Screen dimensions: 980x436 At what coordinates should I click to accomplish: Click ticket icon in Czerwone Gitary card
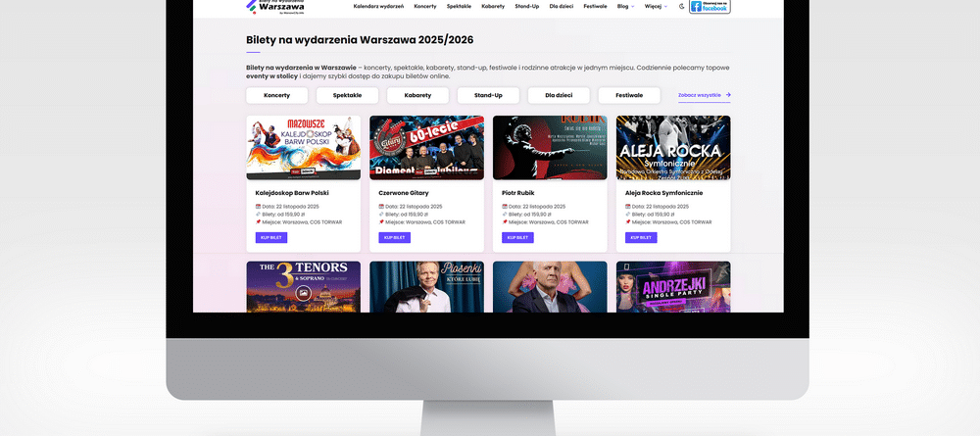pyautogui.click(x=381, y=214)
